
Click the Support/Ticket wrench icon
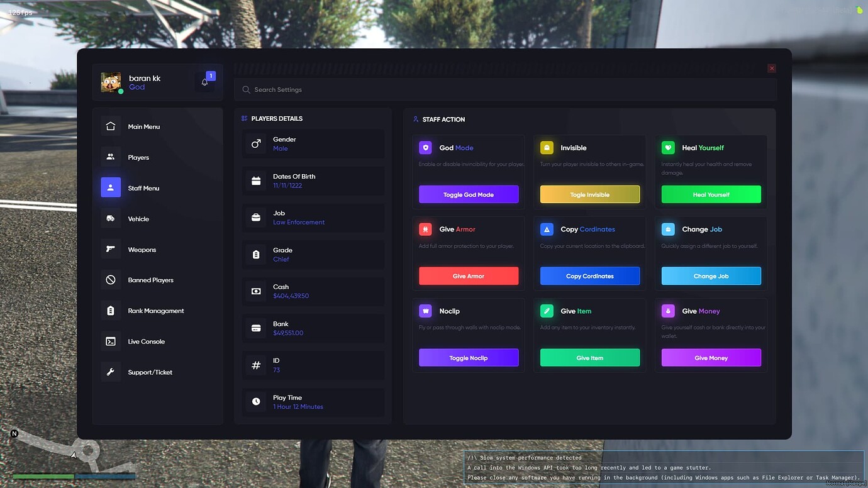pyautogui.click(x=110, y=372)
